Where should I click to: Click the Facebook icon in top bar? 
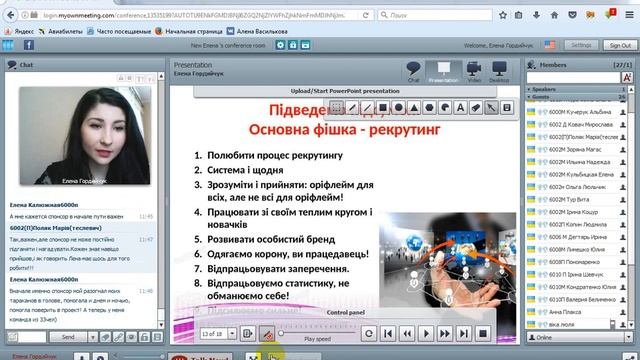(x=29, y=45)
